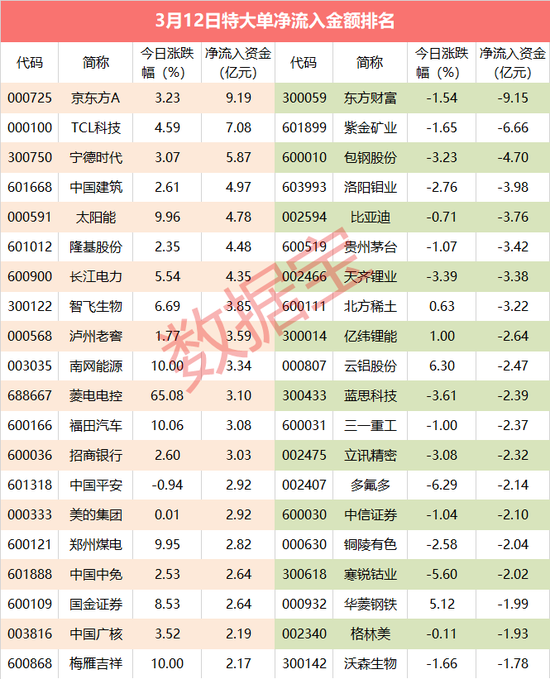Select the -1.78 net inflow value
Image resolution: width=550 pixels, height=679 pixels.
click(513, 663)
